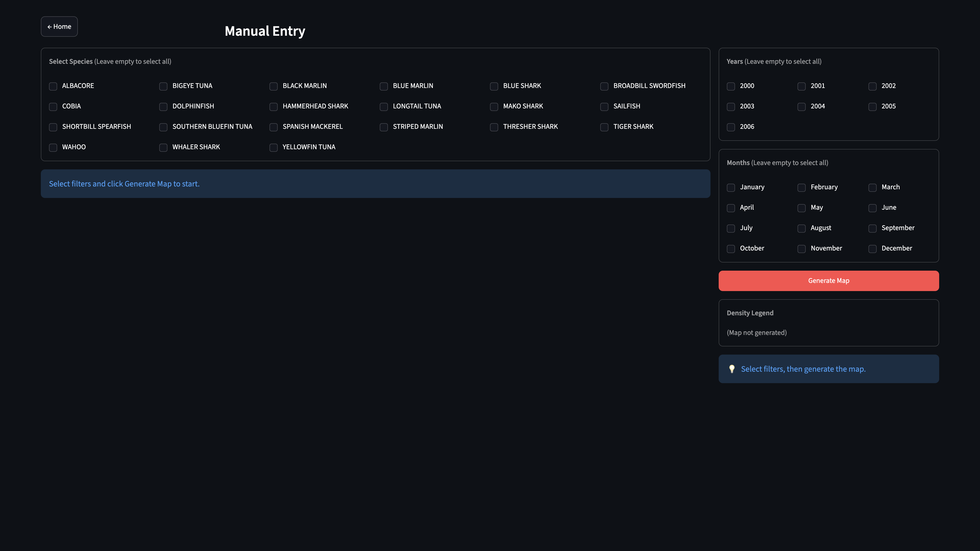The height and width of the screenshot is (551, 980).
Task: Select the March month checkbox
Action: point(872,187)
